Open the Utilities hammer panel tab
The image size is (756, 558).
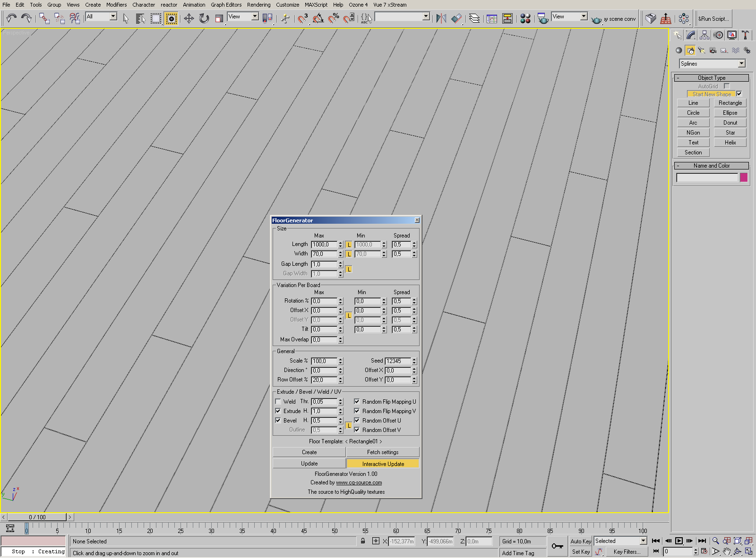click(746, 35)
